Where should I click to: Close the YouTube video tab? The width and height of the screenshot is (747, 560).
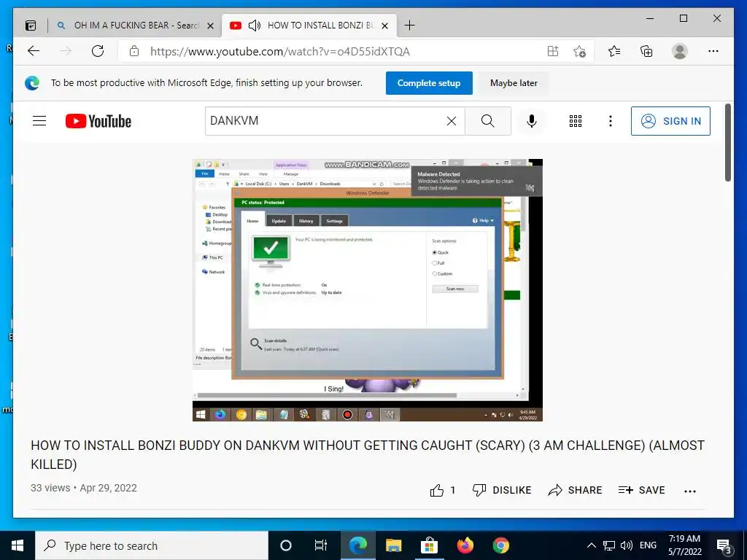[x=385, y=26]
